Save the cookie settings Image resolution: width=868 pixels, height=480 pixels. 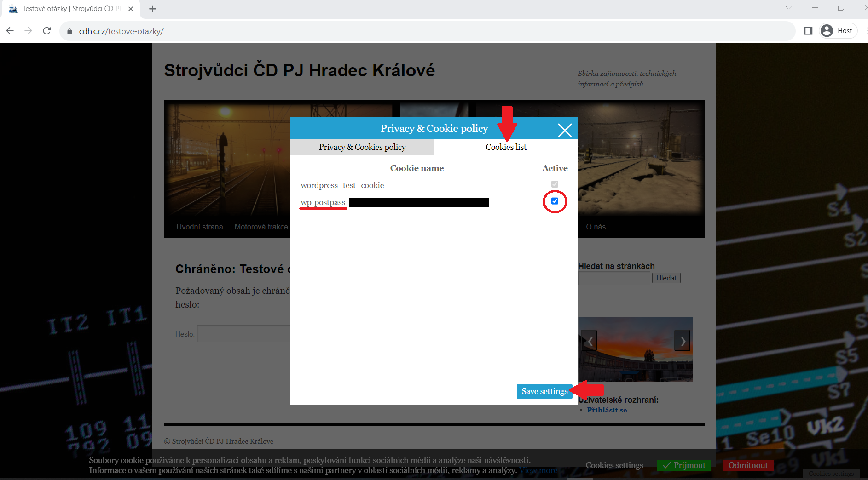tap(544, 391)
